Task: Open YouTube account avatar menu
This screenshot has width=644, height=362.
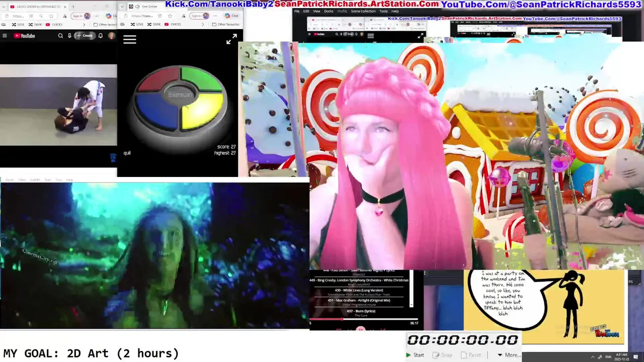Action: [111, 36]
